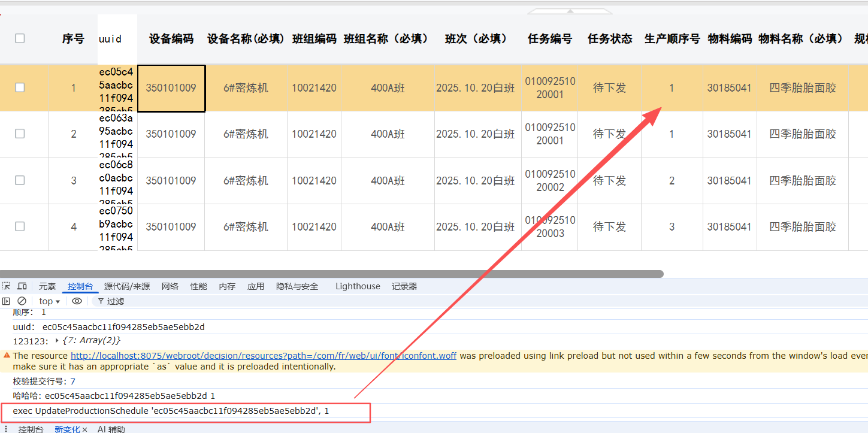Select the 10021420 cell in row 3

[x=314, y=180]
